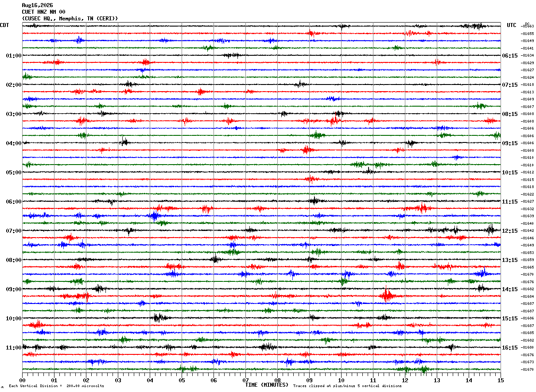The image size is (536, 392).
Task: Click the 03:00 CDT time label
Action: coord(14,114)
